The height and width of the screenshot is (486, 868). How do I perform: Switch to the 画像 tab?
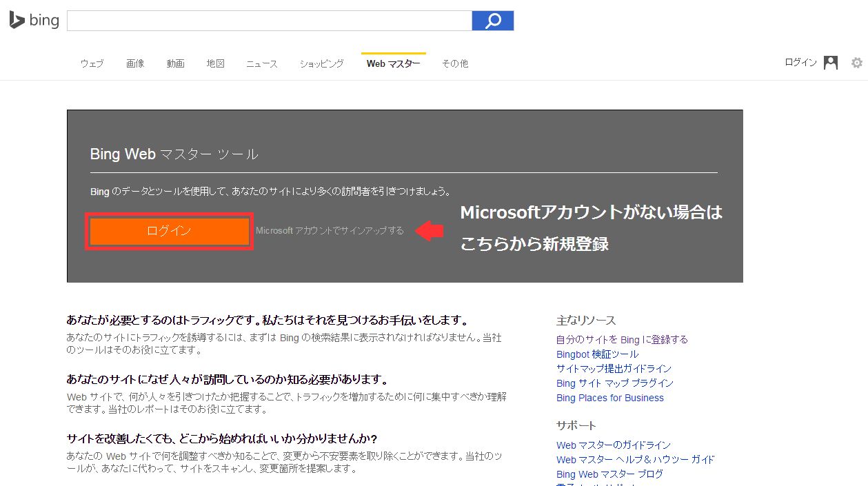(x=135, y=63)
